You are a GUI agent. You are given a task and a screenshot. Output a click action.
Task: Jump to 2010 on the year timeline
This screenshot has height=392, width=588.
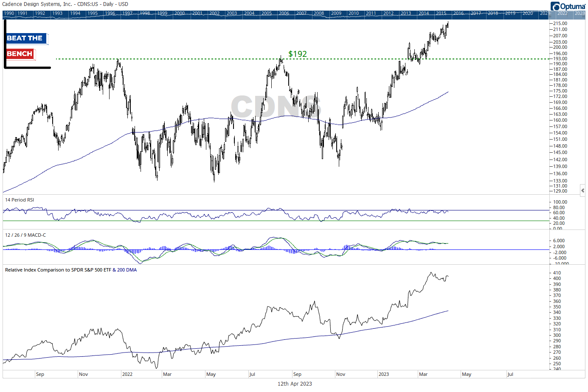(x=354, y=14)
